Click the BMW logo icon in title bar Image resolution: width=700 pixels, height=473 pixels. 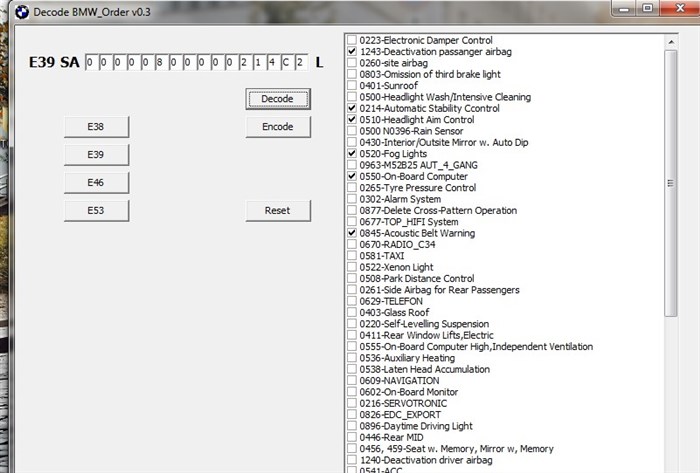point(21,12)
